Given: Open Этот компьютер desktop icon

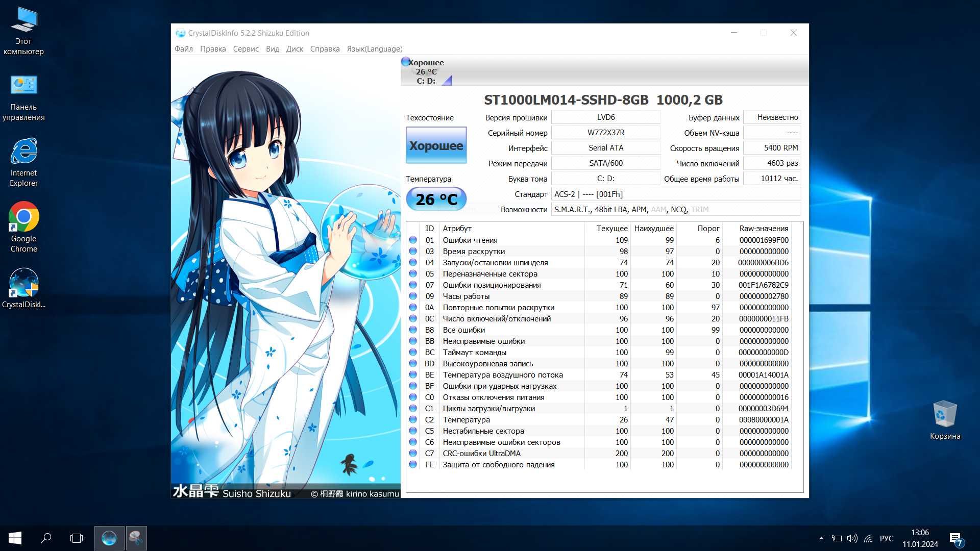Looking at the screenshot, I should 23,31.
